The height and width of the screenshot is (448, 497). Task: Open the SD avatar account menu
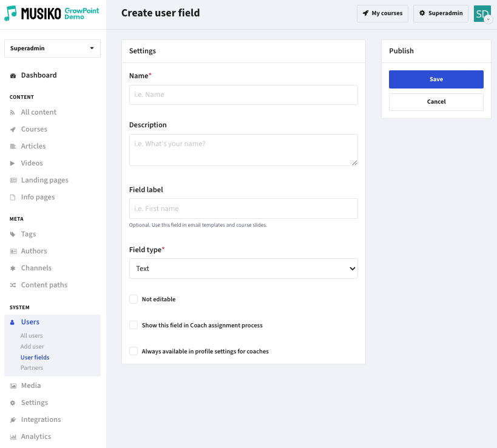point(482,13)
